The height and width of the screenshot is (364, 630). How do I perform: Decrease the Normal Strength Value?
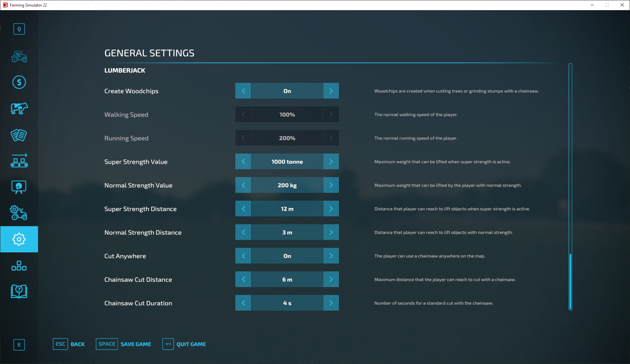(x=243, y=185)
